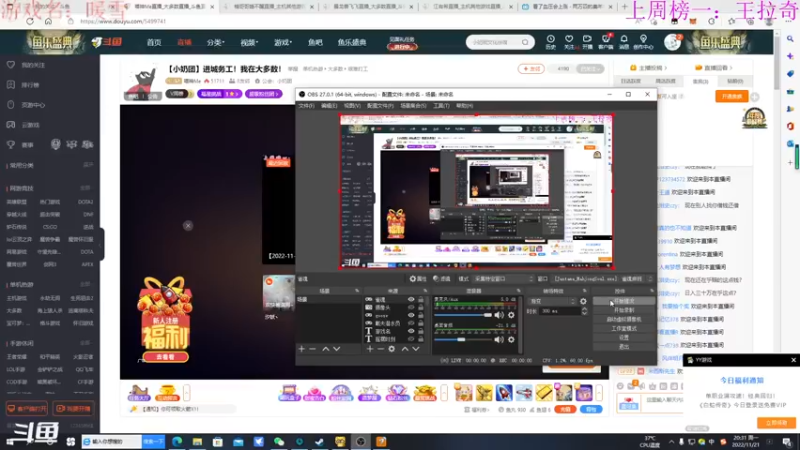The width and height of the screenshot is (800, 450).
Task: Click the transition duration value field
Action: click(560, 311)
